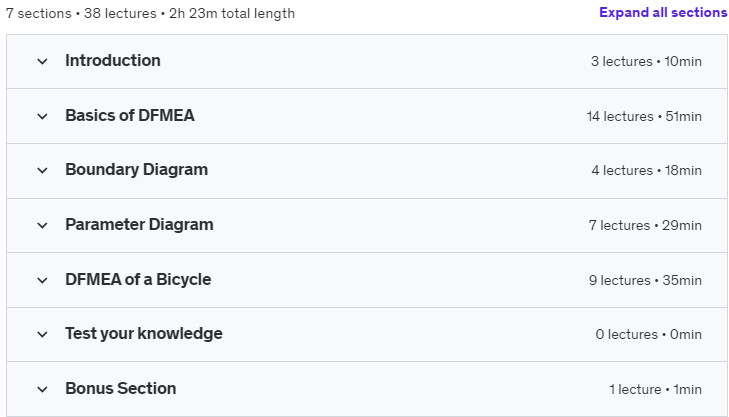Screen dimensions: 729x417
Task: Open the Introduction section title
Action: 113,60
